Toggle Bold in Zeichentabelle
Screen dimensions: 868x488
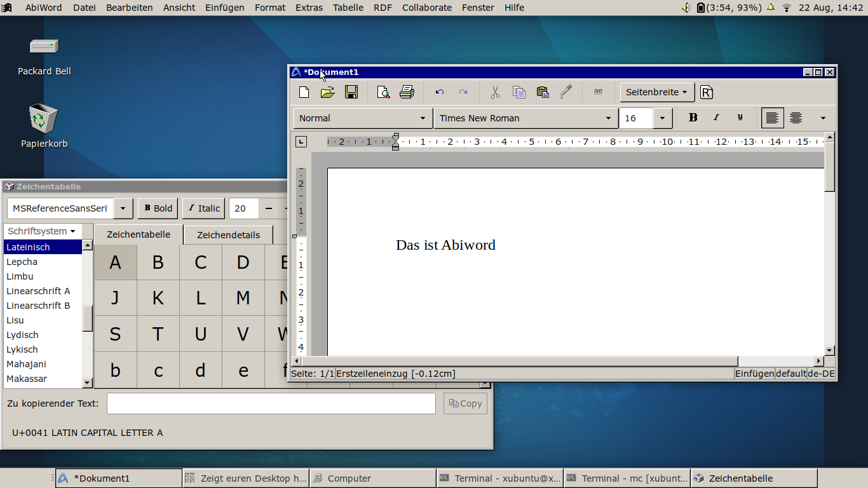[158, 208]
